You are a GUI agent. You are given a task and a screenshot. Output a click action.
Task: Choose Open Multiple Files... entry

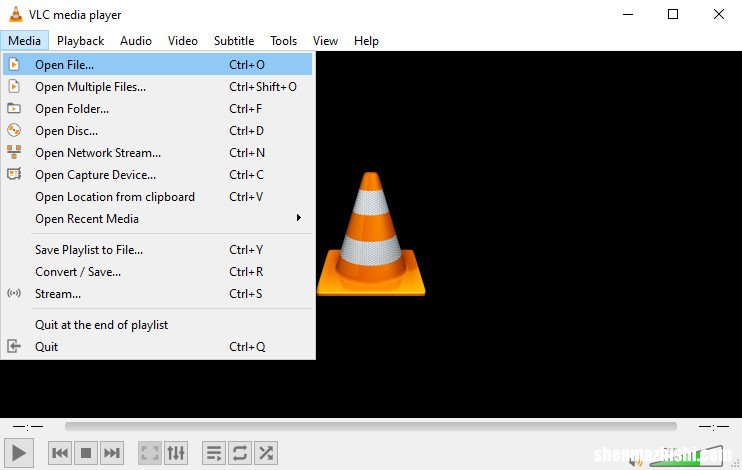pyautogui.click(x=158, y=87)
